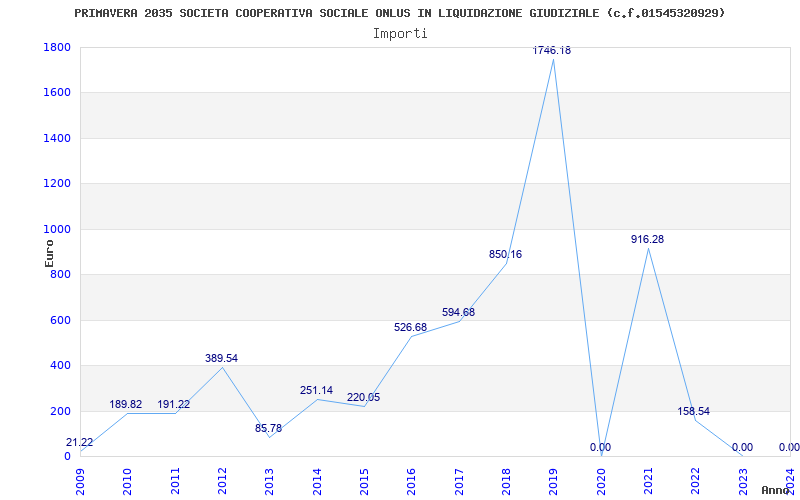Click the x-axis year 2022
Image resolution: width=800 pixels, height=500 pixels.
[x=695, y=482]
